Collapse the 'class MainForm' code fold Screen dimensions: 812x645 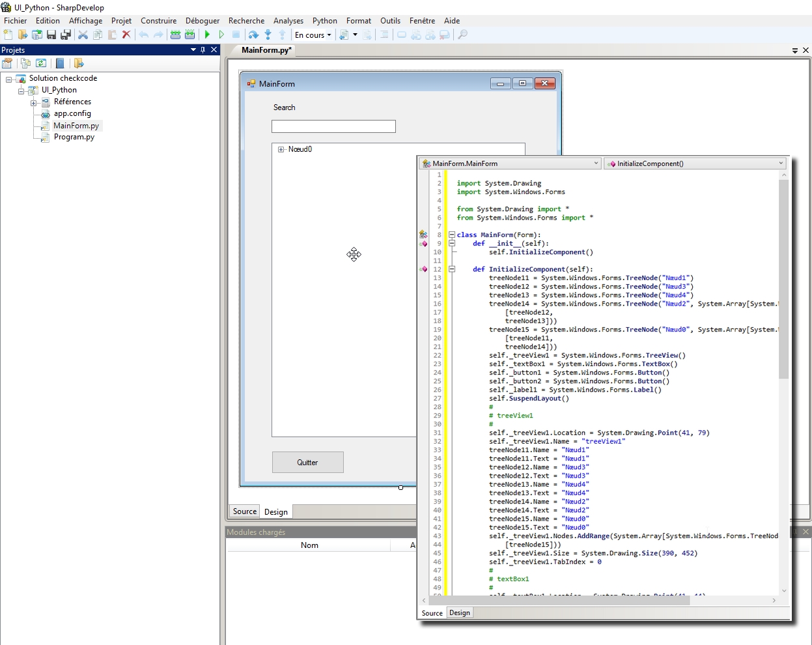point(451,235)
